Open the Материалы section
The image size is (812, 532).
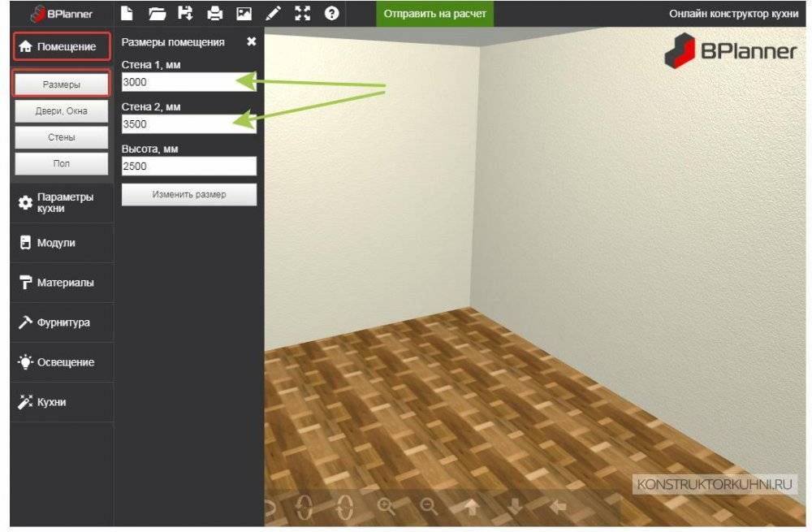pos(62,283)
